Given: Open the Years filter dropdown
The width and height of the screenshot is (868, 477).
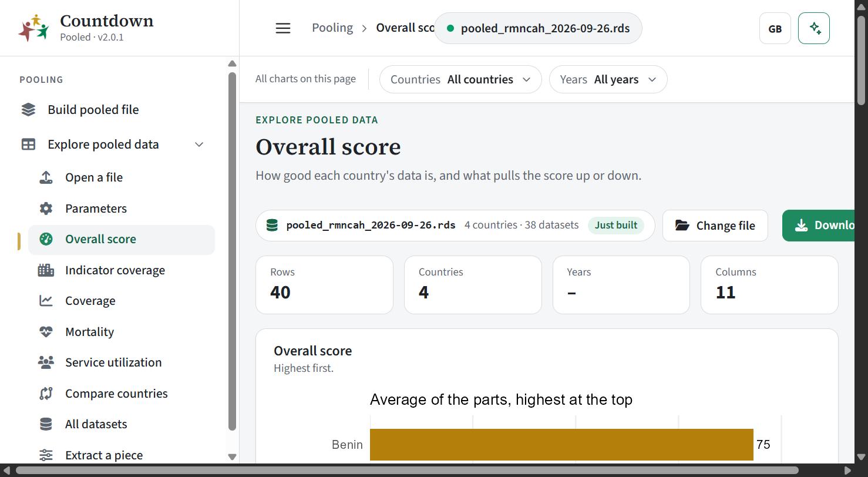Looking at the screenshot, I should click(x=608, y=79).
